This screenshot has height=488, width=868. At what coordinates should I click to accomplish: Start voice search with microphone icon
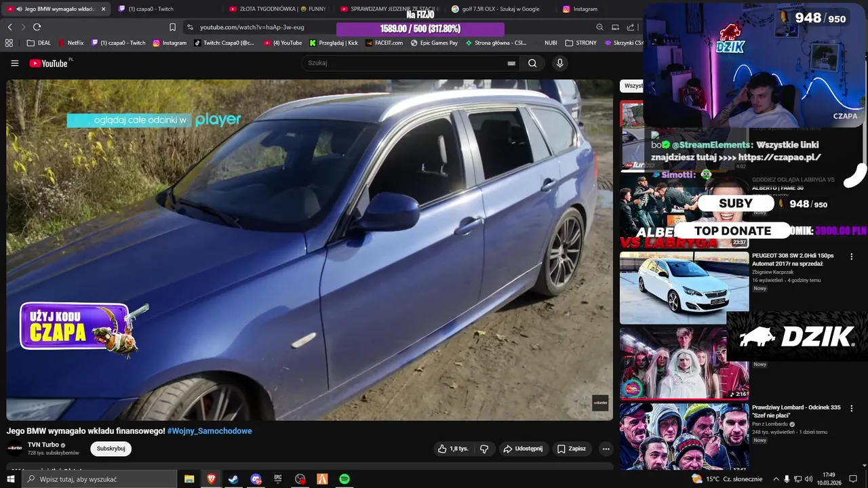tap(559, 63)
